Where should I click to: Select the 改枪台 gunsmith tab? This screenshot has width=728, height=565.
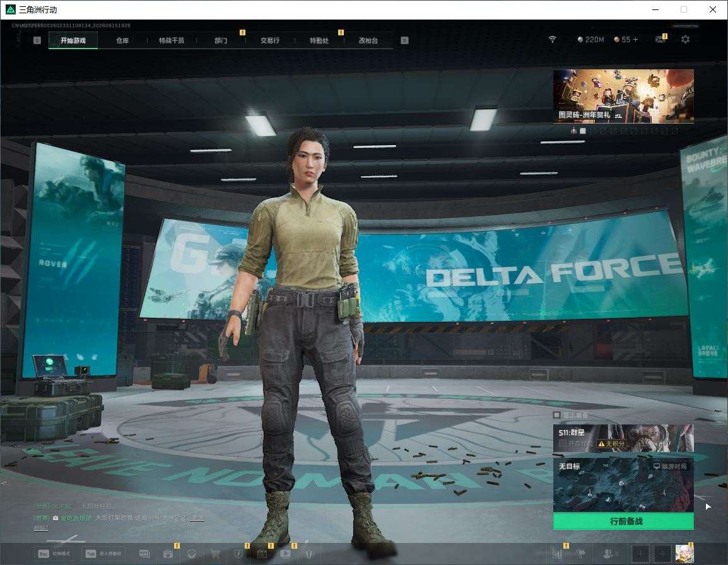pyautogui.click(x=368, y=40)
